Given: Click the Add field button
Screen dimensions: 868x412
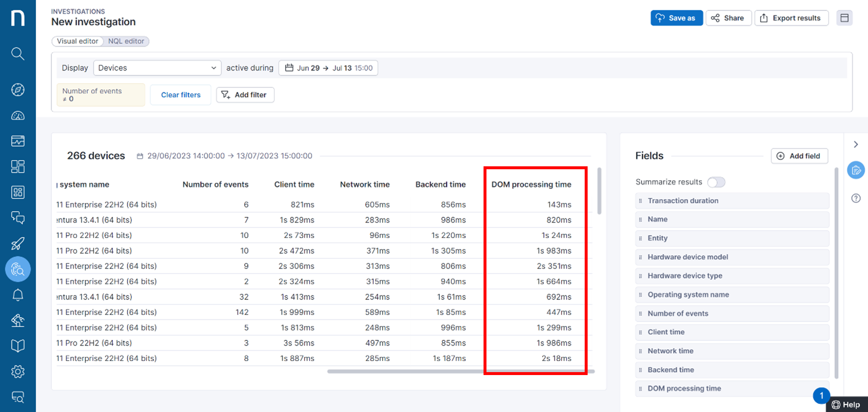Looking at the screenshot, I should click(x=799, y=156).
